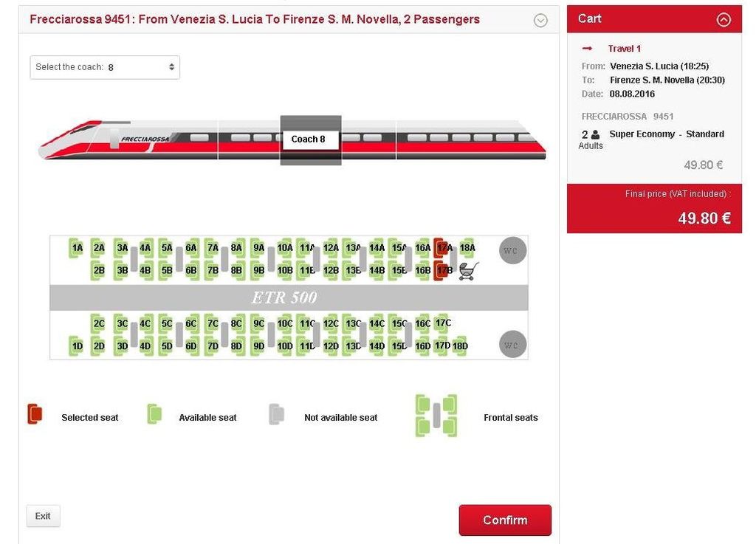Toggle seat 18A selection
Viewport: 756px width, 544px height.
tap(467, 248)
